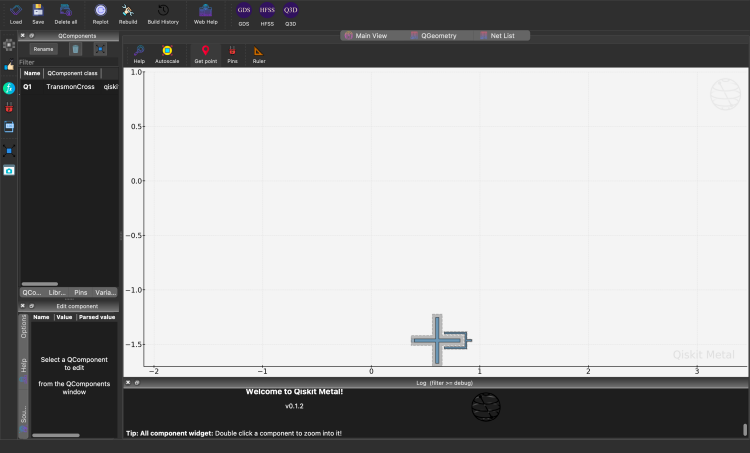Open the Libr... bottom tab
This screenshot has height=453, width=750.
56,292
